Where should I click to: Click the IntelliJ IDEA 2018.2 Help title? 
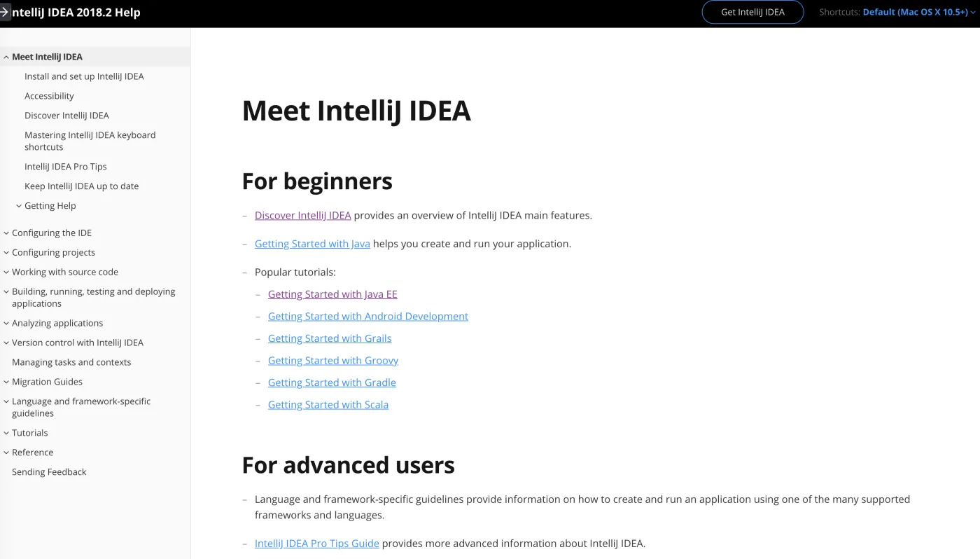[76, 12]
